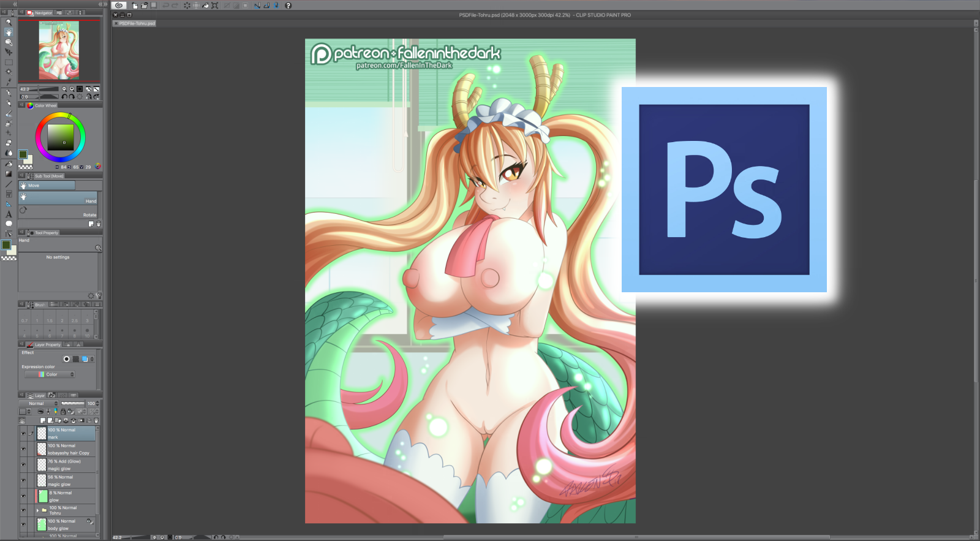The height and width of the screenshot is (541, 980).
Task: Click the Help question mark icon
Action: coord(288,6)
